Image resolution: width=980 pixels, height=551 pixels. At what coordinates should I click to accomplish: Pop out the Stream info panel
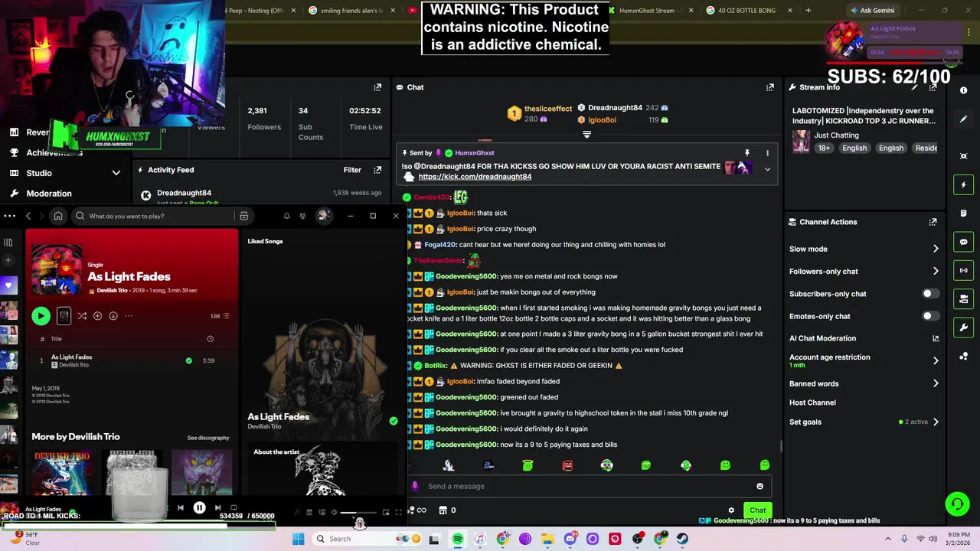[x=933, y=87]
